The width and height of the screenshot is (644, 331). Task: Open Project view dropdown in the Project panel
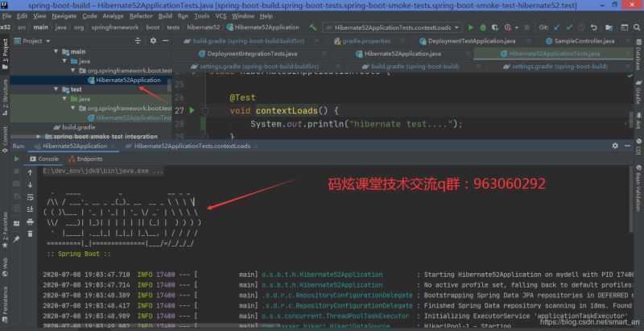click(x=32, y=41)
